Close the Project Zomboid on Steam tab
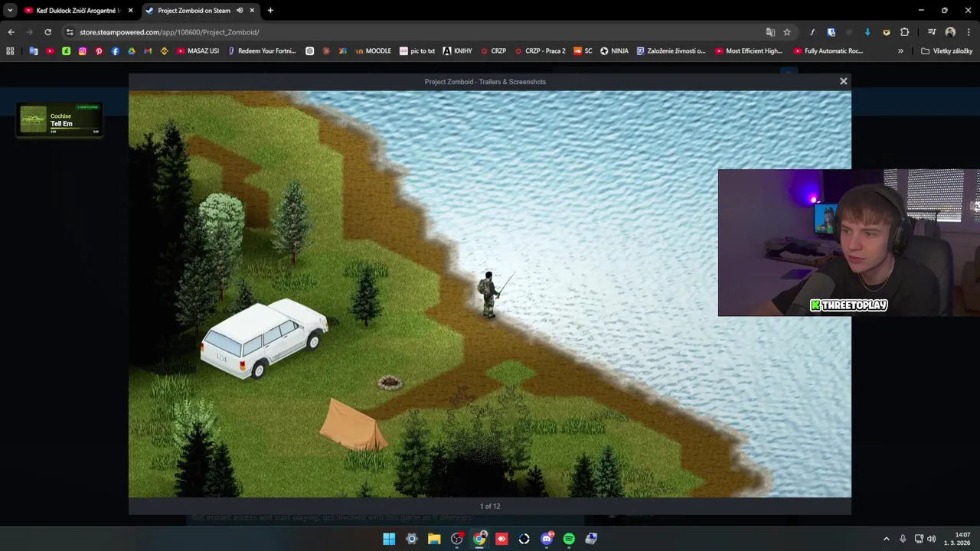The image size is (980, 551). [x=252, y=11]
